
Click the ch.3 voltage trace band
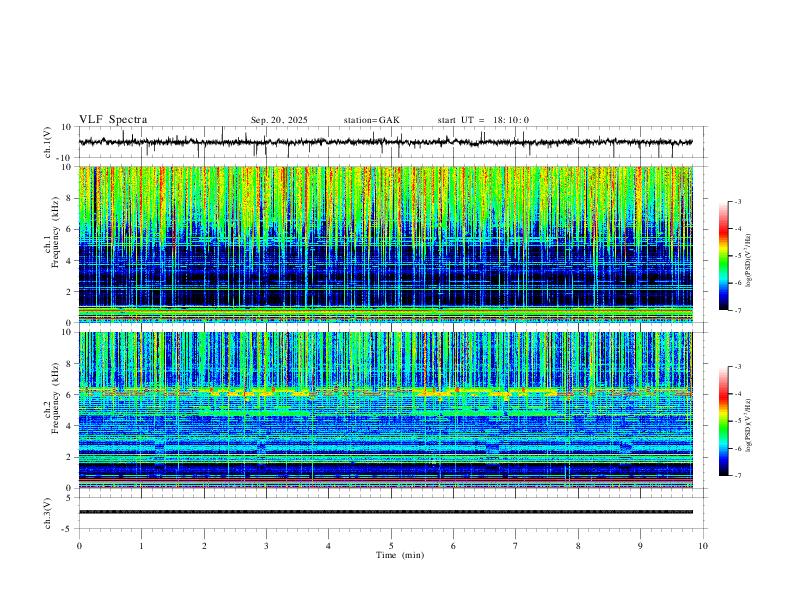[x=386, y=512]
